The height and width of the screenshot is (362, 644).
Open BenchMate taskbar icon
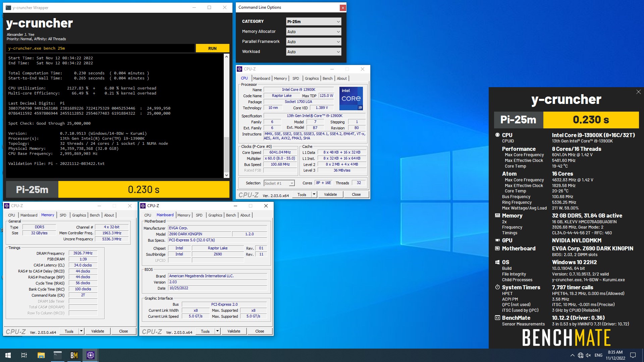[x=74, y=355]
